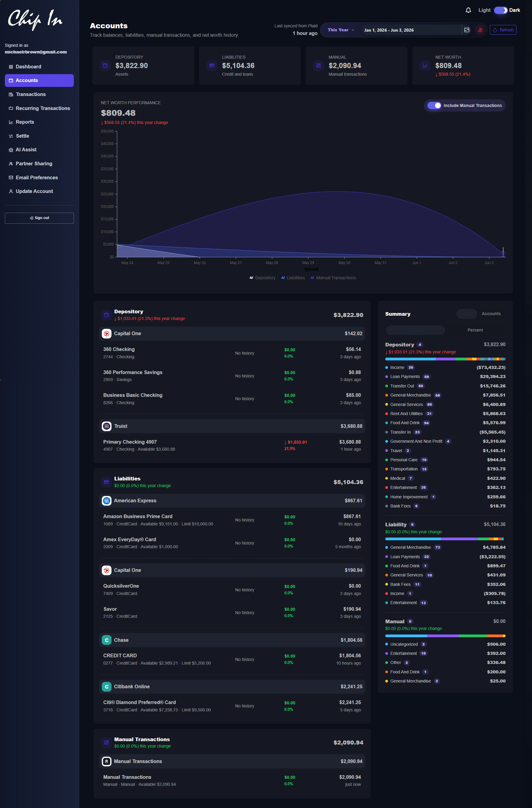Image resolution: width=532 pixels, height=808 pixels.
Task: Click the Citibank Online institution badge
Action: click(107, 686)
